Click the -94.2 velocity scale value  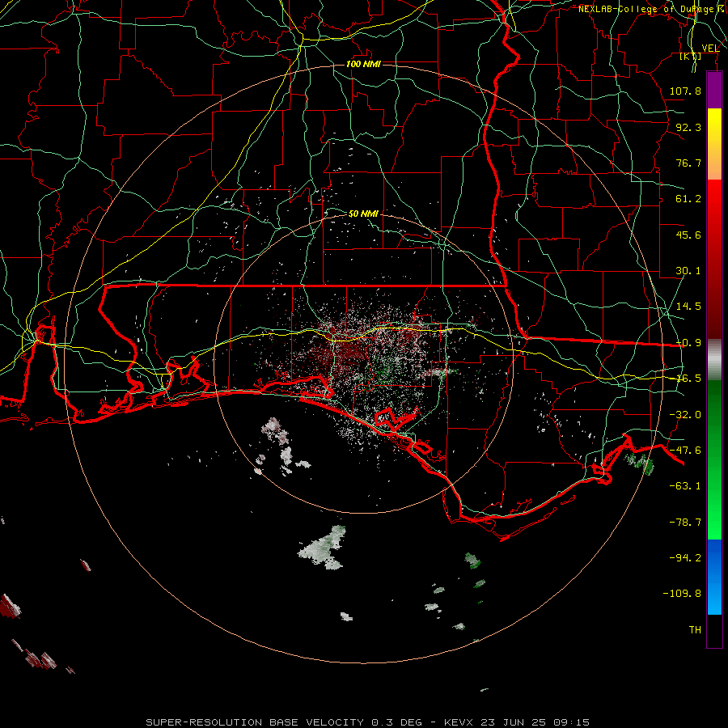(685, 557)
